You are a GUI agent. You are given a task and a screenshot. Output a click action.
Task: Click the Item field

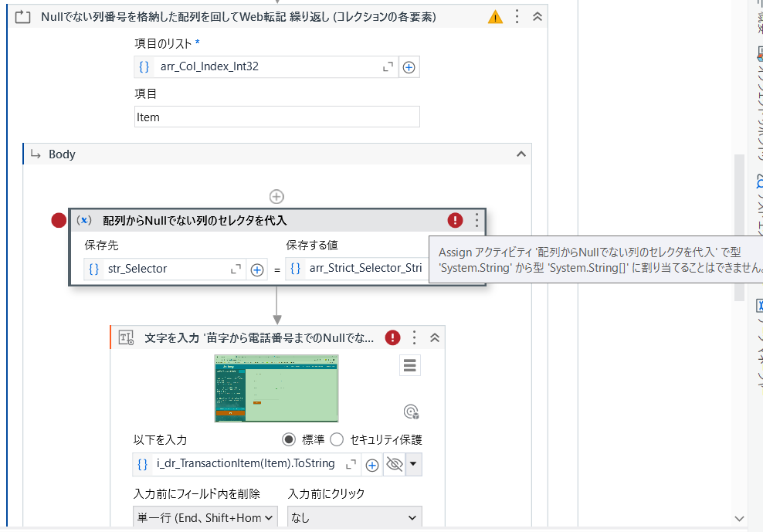[277, 117]
